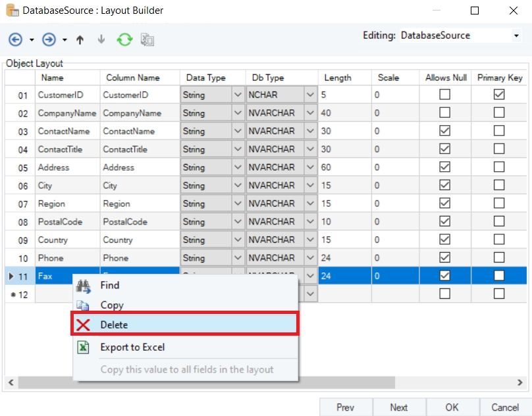
Task: Toggle Allows Null for CompanyName row
Action: click(x=445, y=113)
